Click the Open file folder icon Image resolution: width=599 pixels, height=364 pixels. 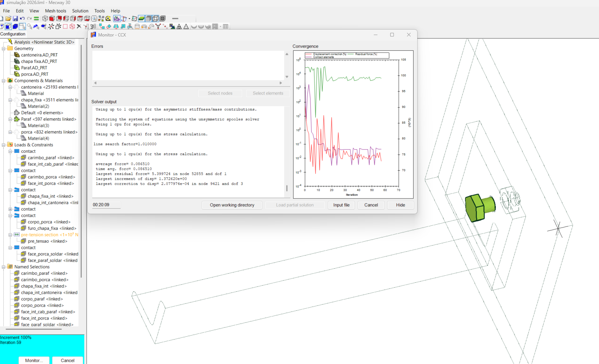8,19
